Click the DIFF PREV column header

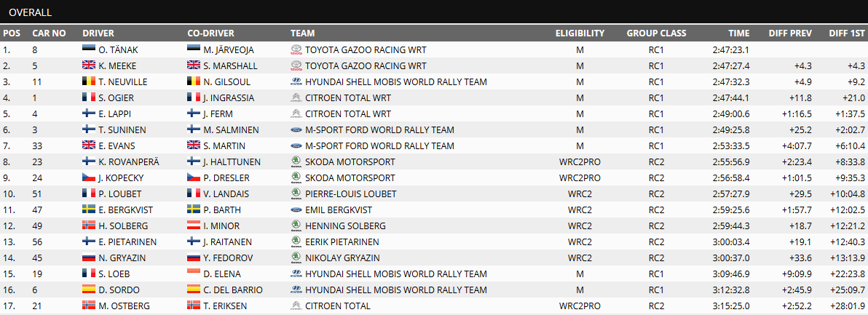(790, 33)
